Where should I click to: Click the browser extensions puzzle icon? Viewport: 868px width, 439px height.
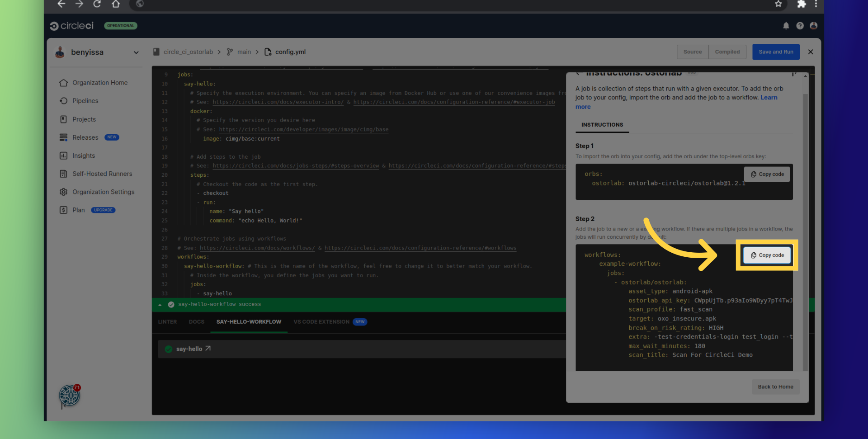pos(801,4)
